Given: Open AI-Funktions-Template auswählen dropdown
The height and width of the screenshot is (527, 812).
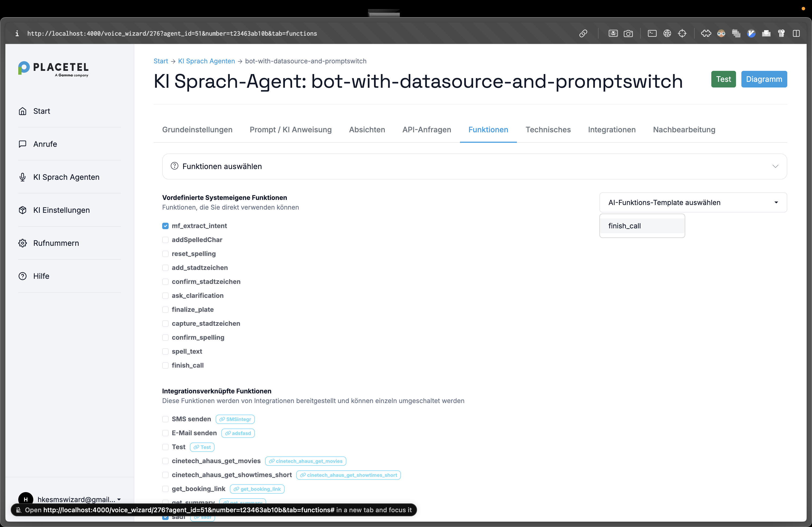Looking at the screenshot, I should [693, 203].
